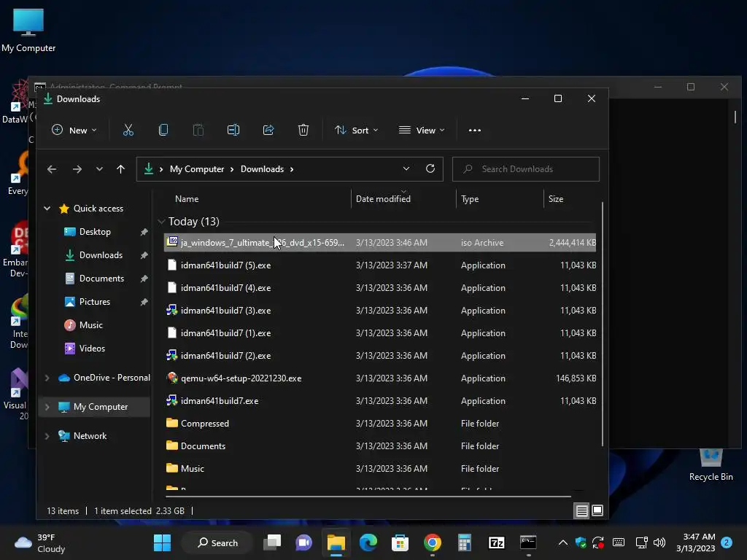747x560 pixels.
Task: Expand OneDrive - Personal tree node
Action: [x=47, y=378]
